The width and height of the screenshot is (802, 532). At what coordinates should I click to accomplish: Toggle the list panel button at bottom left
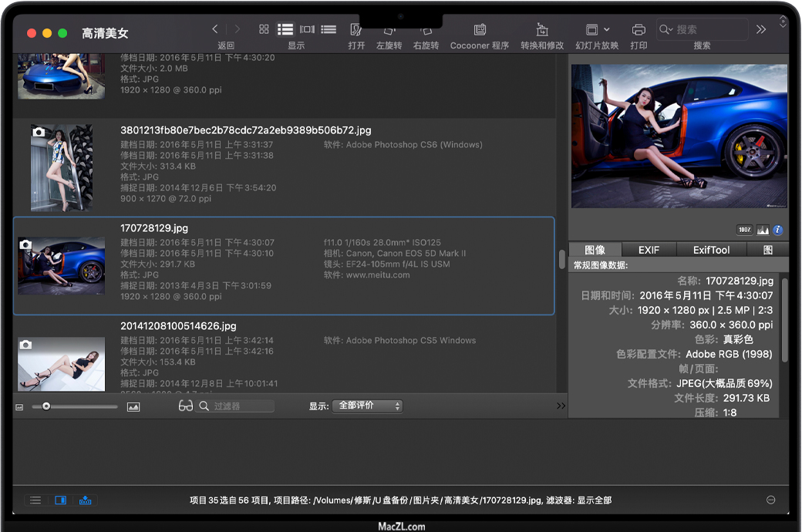click(35, 500)
